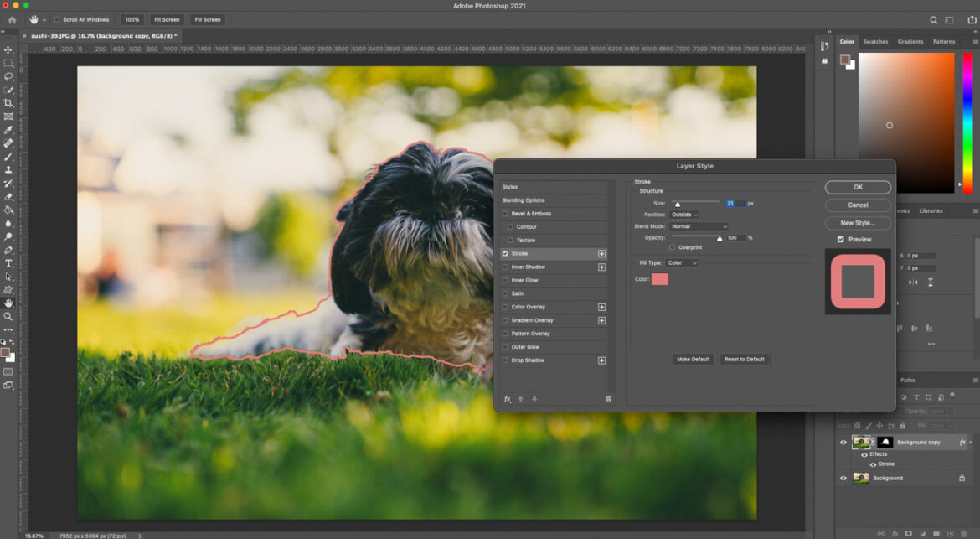The width and height of the screenshot is (980, 539).
Task: Toggle the Preview checkbox in Layer Style
Action: click(840, 239)
